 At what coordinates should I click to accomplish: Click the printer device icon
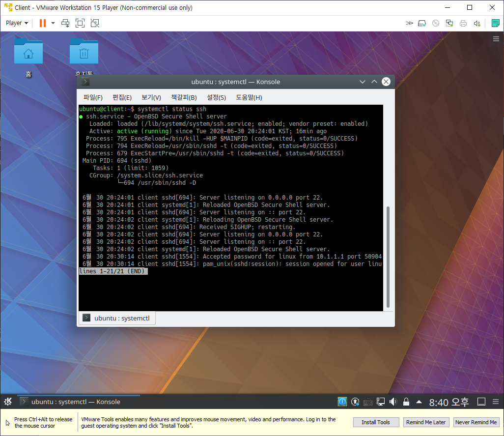point(463,23)
